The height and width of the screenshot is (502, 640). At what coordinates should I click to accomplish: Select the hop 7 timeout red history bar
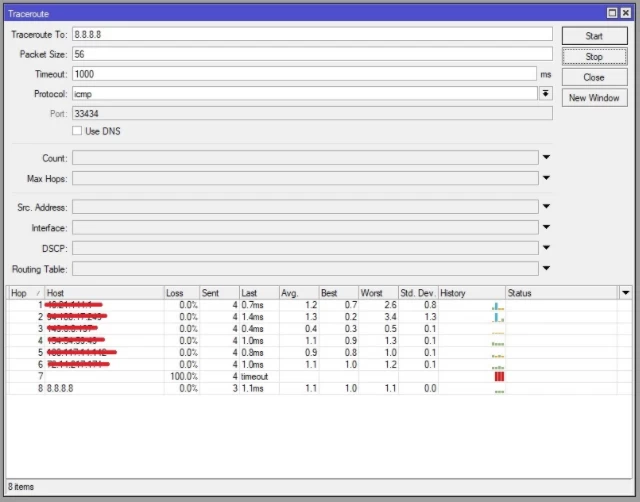coord(499,376)
